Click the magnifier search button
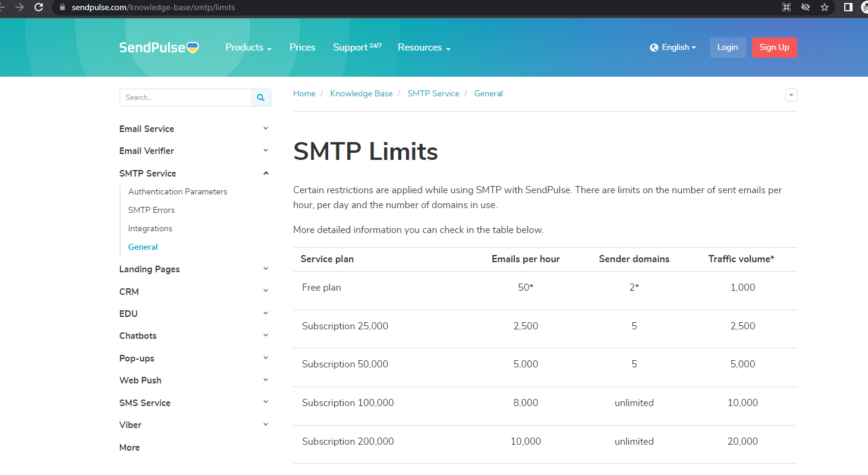868x475 pixels. (261, 97)
